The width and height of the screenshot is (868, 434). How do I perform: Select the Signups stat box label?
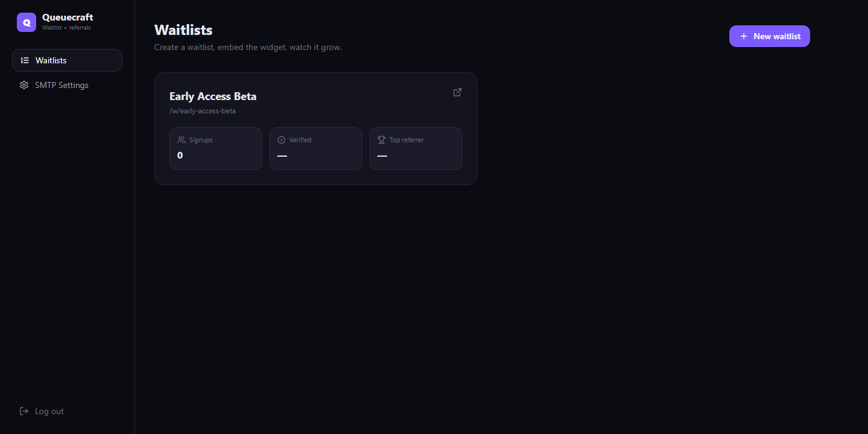pos(201,140)
